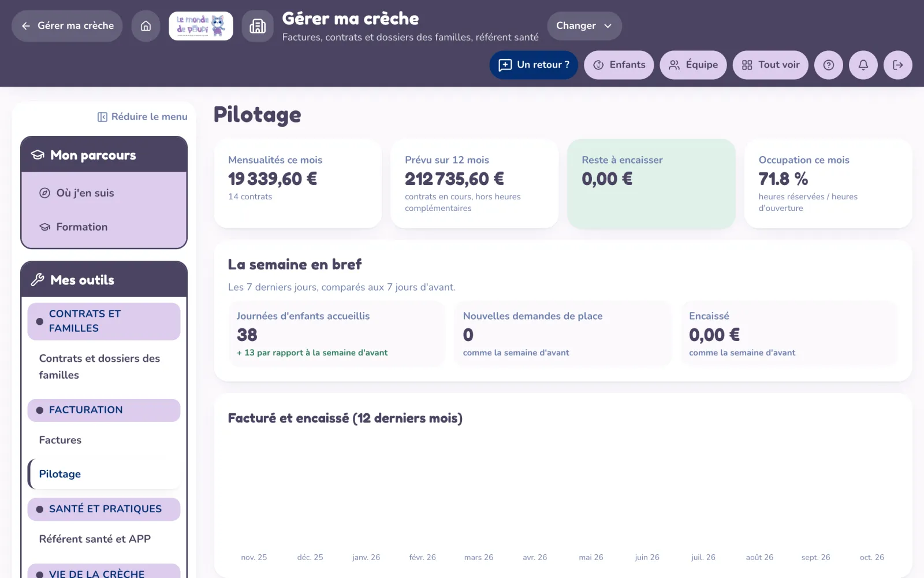Open the Enfants section

click(x=619, y=65)
